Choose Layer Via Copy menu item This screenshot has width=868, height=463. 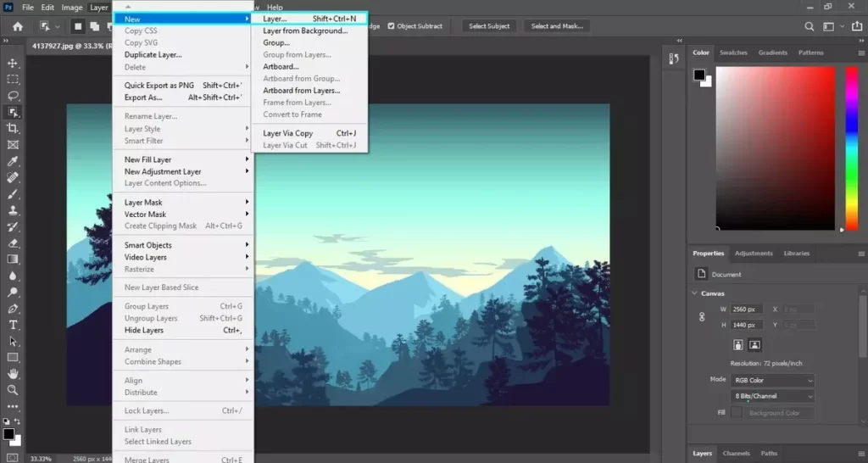point(309,133)
